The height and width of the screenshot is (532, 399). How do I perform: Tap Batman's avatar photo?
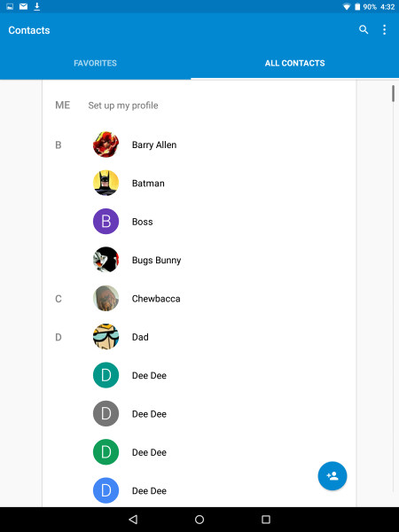click(106, 184)
